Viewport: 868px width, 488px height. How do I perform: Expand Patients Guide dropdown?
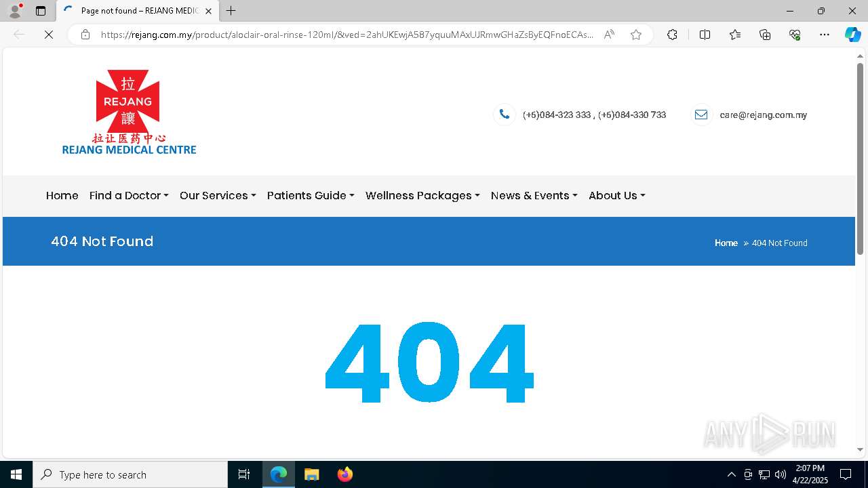click(311, 195)
